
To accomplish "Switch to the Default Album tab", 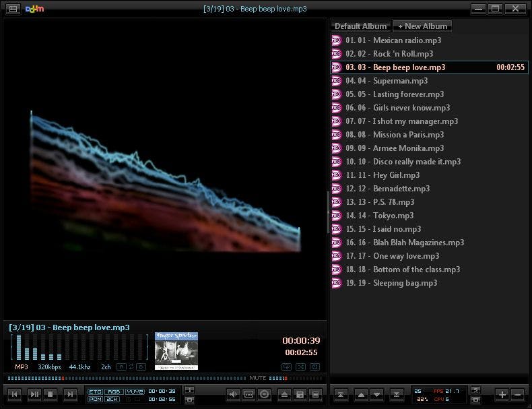I will (361, 26).
